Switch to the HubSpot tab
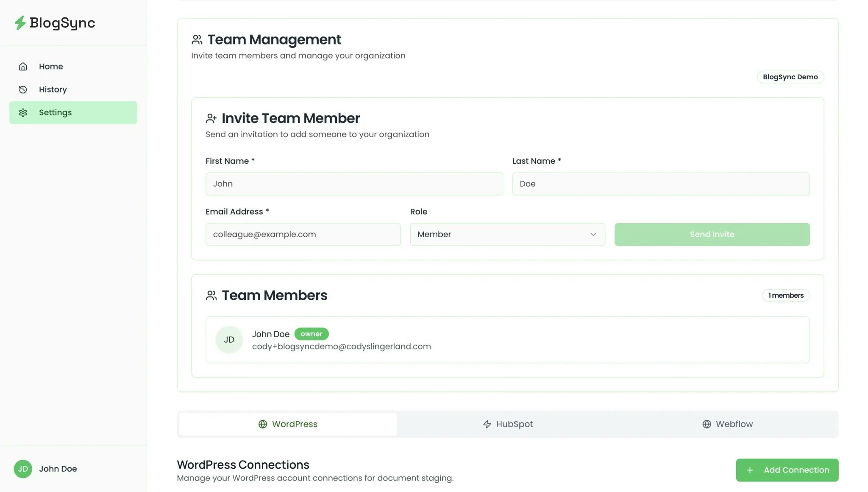The height and width of the screenshot is (492, 868). tap(507, 424)
